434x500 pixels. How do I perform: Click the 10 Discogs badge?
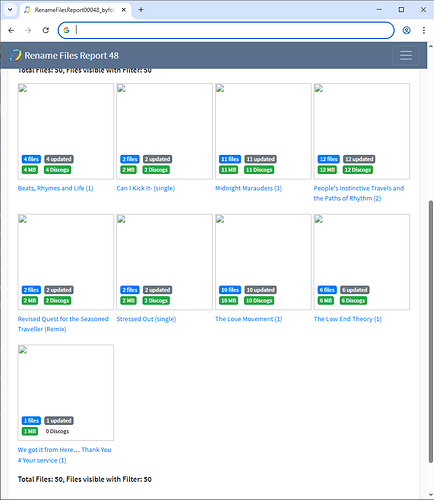click(259, 300)
